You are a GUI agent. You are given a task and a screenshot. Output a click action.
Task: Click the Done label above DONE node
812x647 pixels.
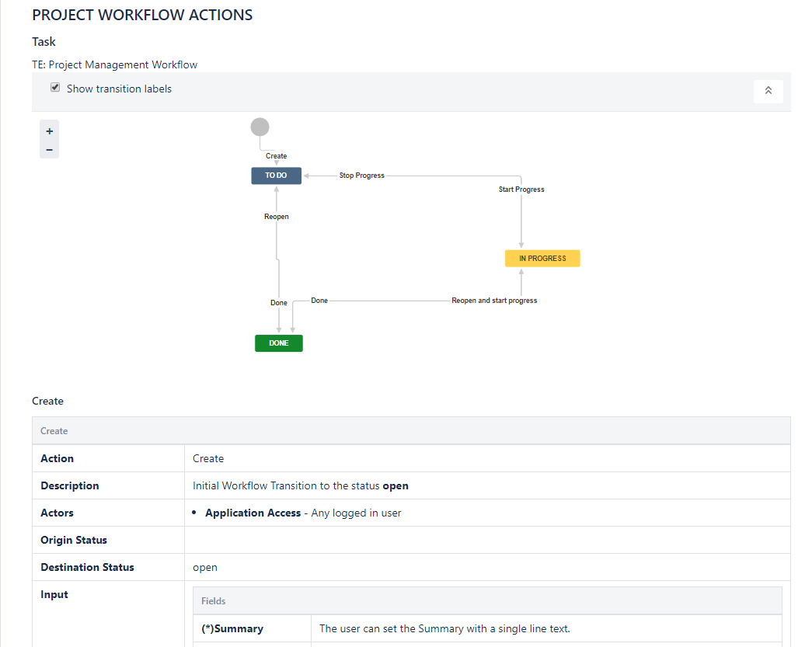[x=279, y=303]
